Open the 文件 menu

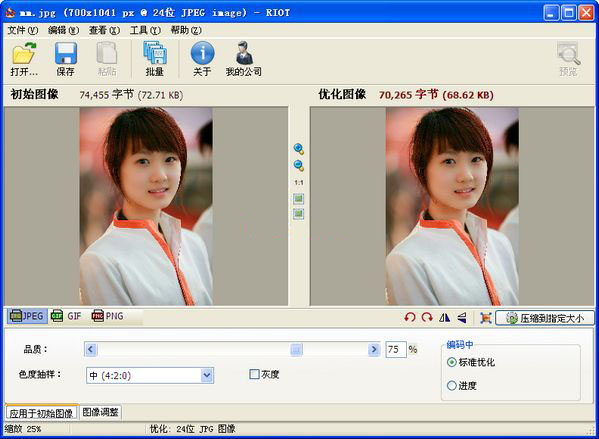tap(23, 30)
